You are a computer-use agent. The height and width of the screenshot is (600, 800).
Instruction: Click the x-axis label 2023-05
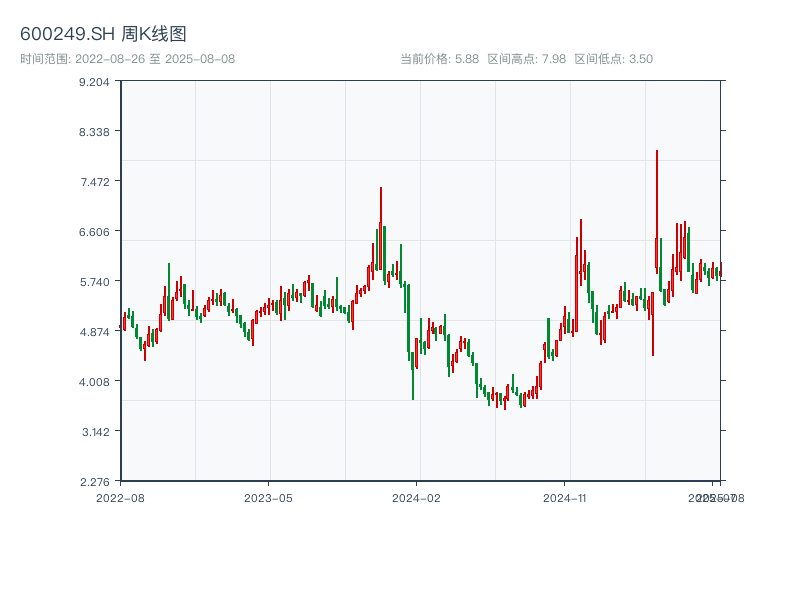[268, 498]
